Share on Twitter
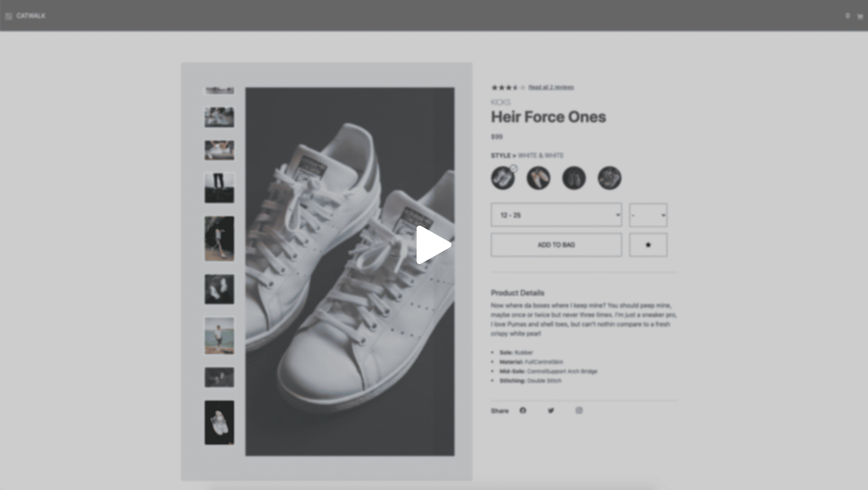This screenshot has width=868, height=490. pyautogui.click(x=551, y=410)
